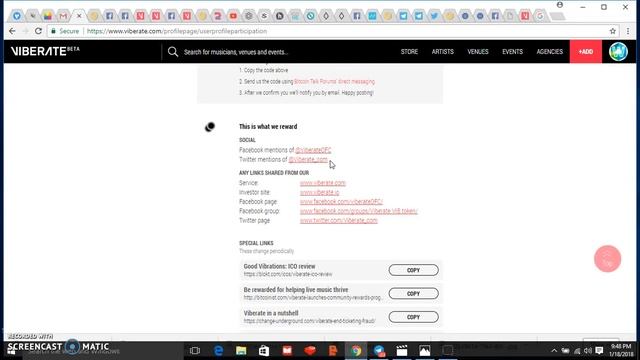This screenshot has width=640, height=360.
Task: Open the EVENTS menu item
Action: click(512, 52)
